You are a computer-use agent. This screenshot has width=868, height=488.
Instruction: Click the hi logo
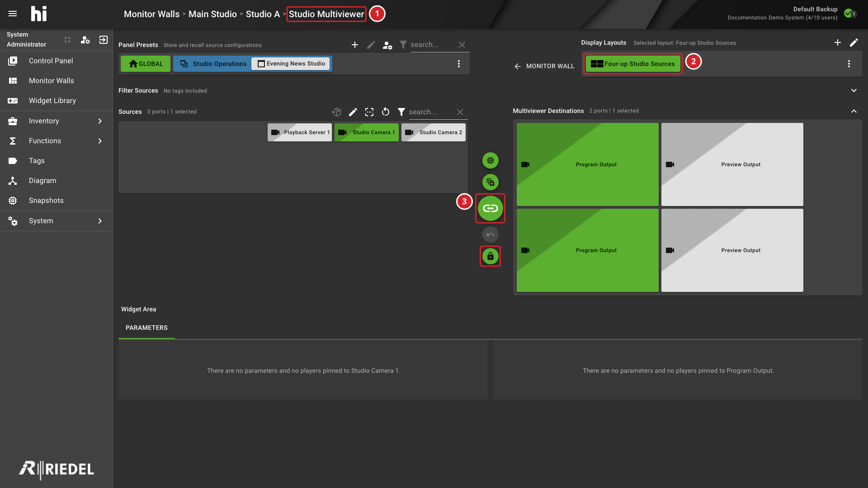(39, 14)
